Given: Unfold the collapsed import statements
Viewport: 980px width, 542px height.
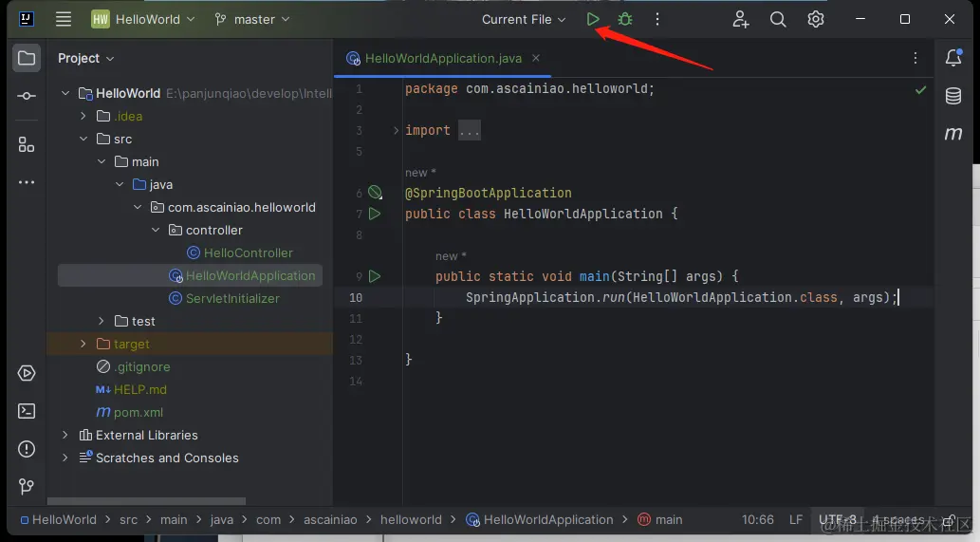Looking at the screenshot, I should click(x=396, y=130).
